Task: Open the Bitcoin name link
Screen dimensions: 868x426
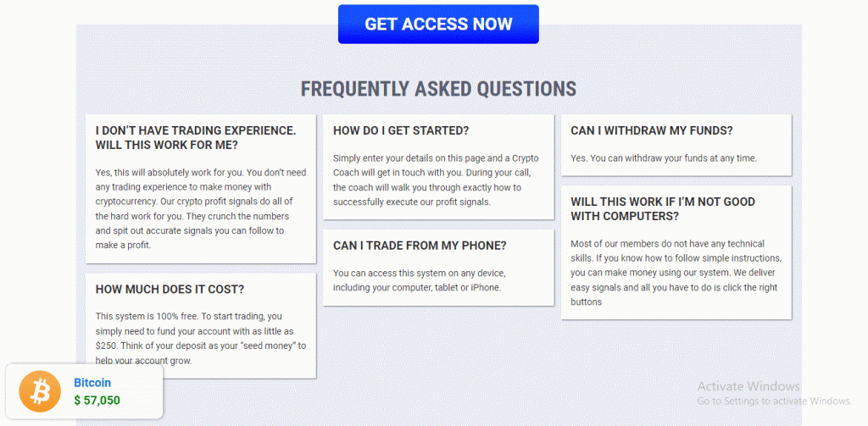Action: click(92, 382)
